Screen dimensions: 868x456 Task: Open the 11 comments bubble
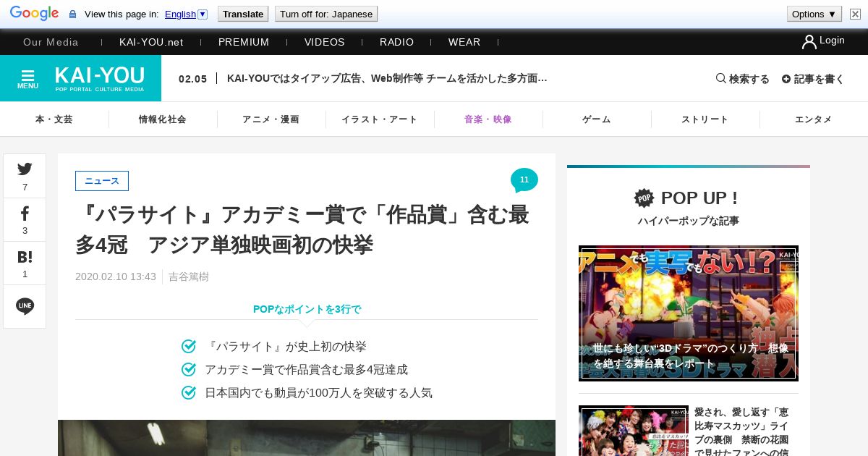[524, 180]
